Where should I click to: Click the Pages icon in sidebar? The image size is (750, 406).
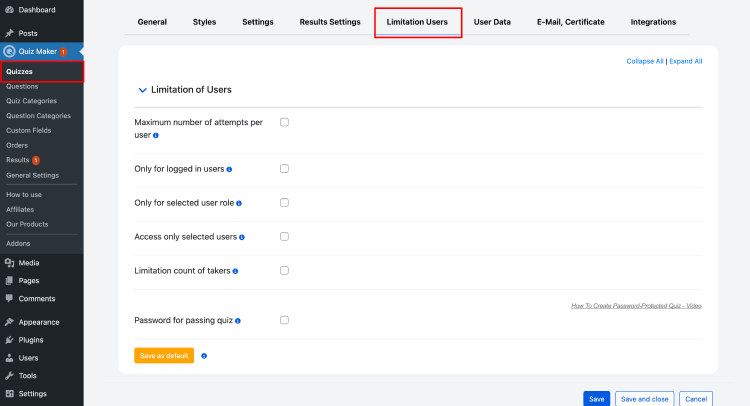pyautogui.click(x=9, y=281)
